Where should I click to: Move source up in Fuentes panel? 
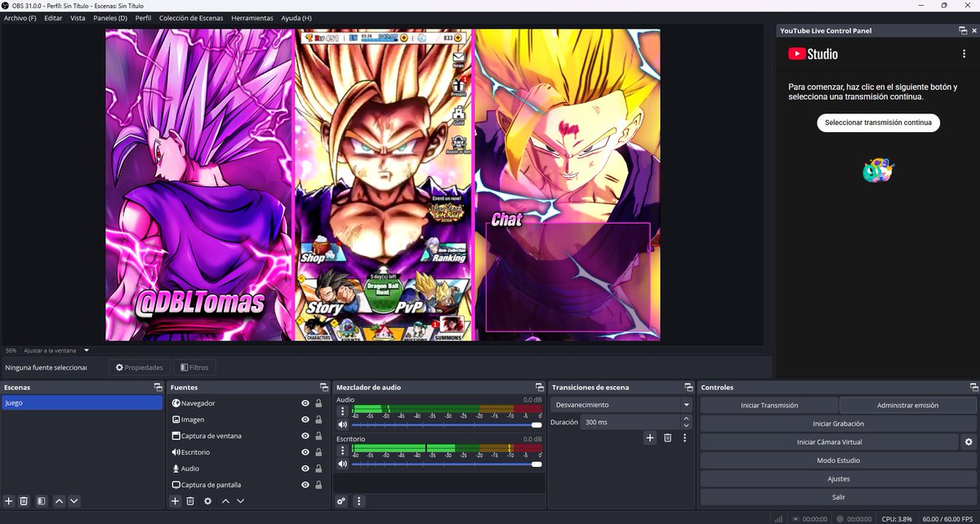click(x=226, y=500)
